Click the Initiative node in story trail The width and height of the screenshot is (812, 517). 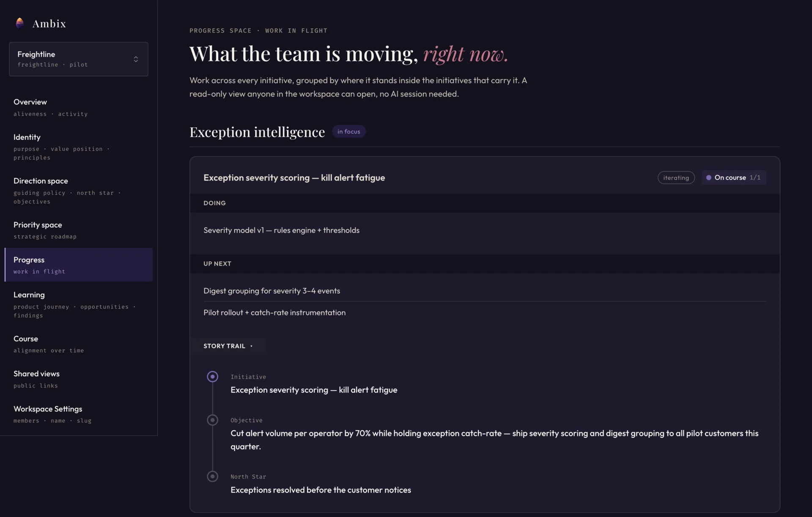tap(212, 376)
